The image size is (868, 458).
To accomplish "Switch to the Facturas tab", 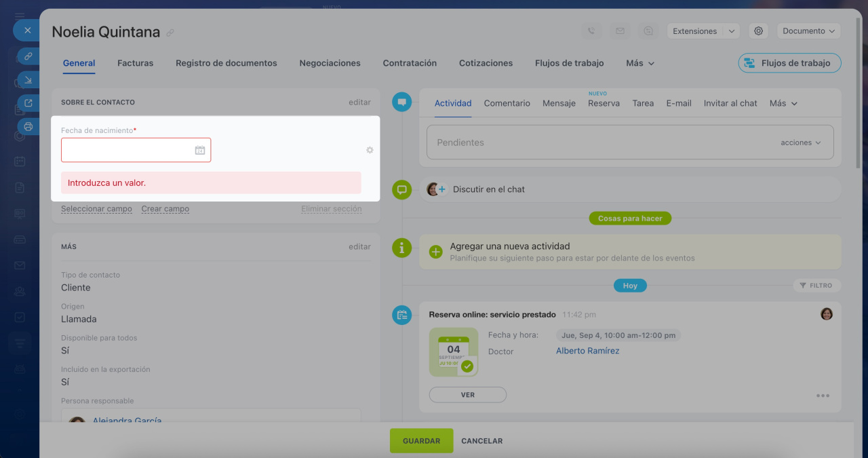I will pos(135,63).
